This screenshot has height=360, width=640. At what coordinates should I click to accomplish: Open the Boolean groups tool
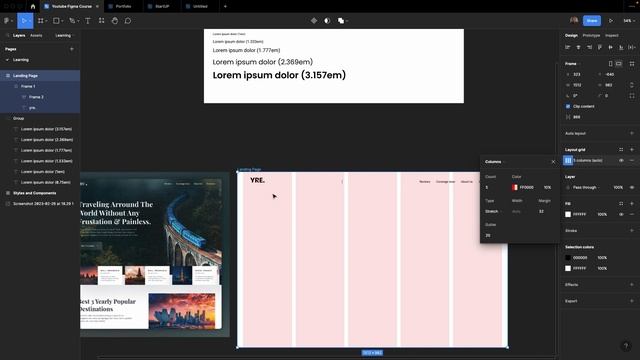[341, 20]
